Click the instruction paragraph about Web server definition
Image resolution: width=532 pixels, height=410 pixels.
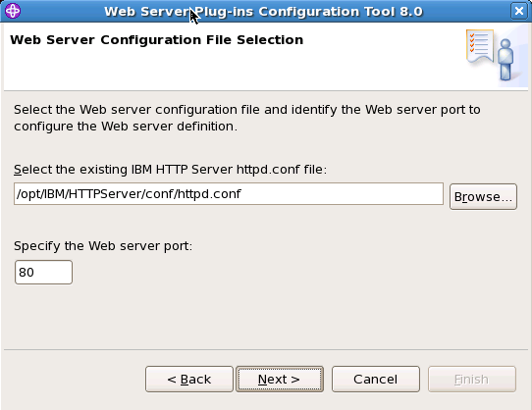pyautogui.click(x=247, y=118)
